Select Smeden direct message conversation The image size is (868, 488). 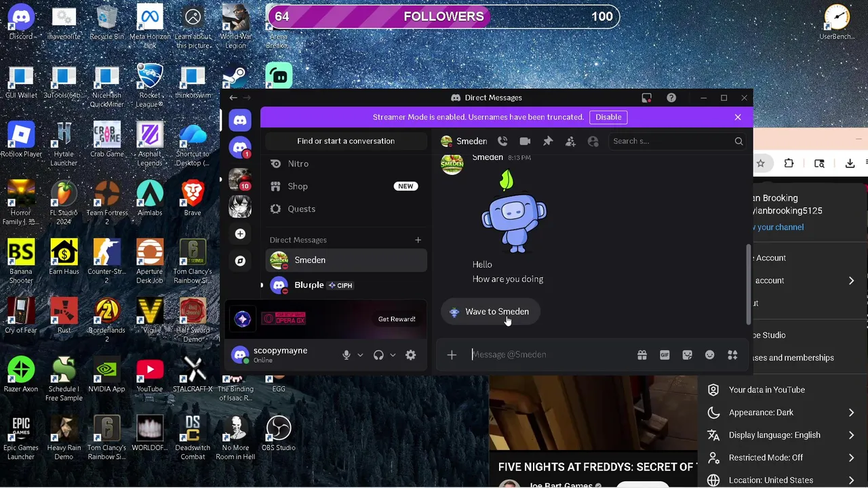pos(346,260)
